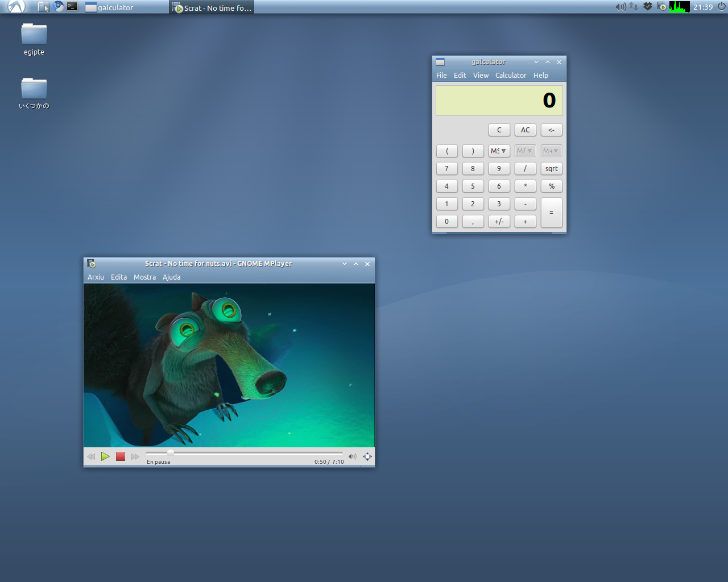
Task: Click digit 2 on galculator
Action: [x=473, y=204]
